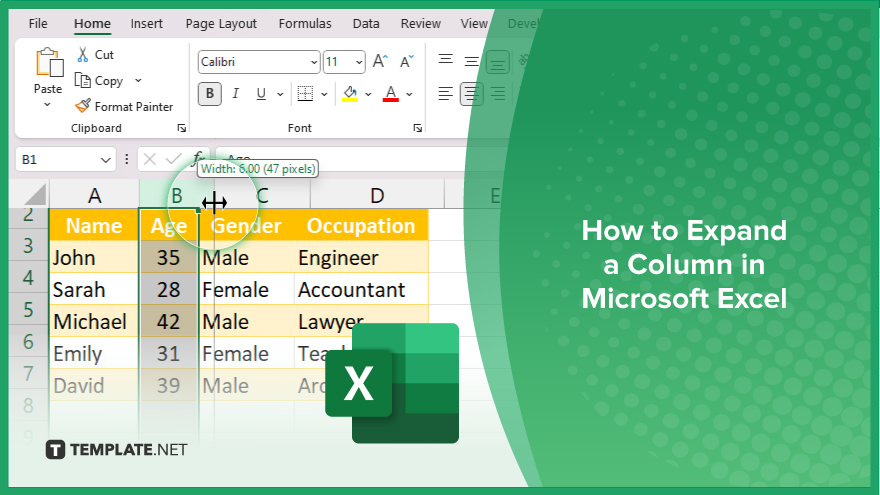
Task: Open Clipboard dialog launcher
Action: pyautogui.click(x=182, y=129)
